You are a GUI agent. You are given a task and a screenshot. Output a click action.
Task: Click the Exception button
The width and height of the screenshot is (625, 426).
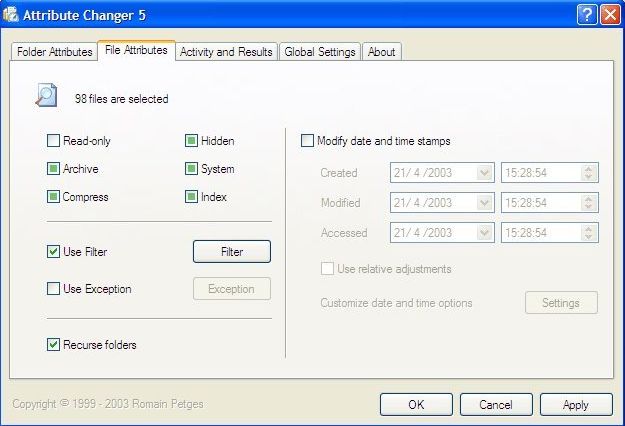[x=232, y=289]
